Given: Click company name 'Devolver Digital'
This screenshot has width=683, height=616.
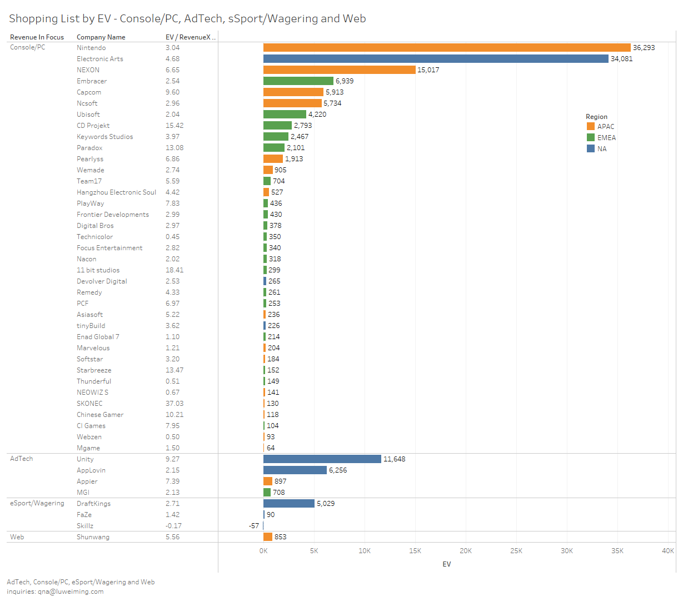Looking at the screenshot, I should pyautogui.click(x=102, y=281).
